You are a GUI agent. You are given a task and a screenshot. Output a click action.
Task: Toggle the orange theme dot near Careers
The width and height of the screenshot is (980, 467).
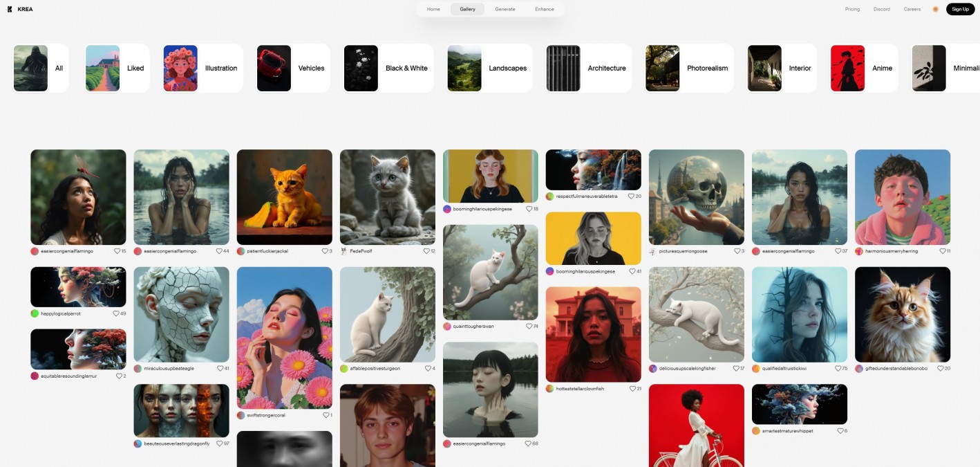point(935,9)
